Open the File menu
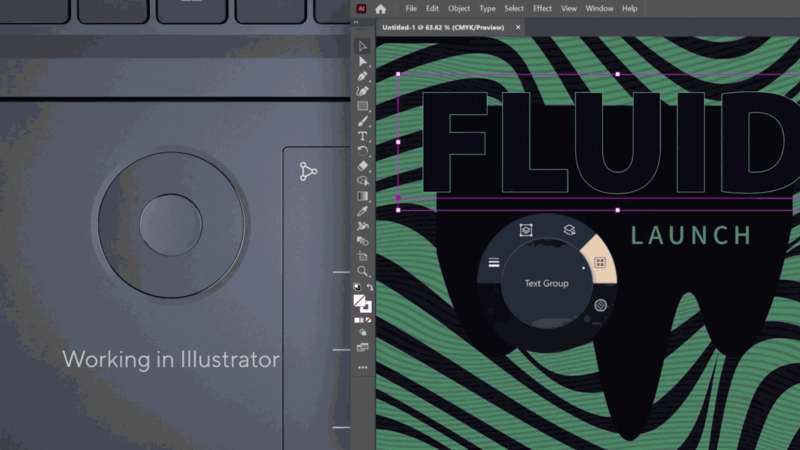Viewport: 800px width, 450px height. tap(411, 9)
